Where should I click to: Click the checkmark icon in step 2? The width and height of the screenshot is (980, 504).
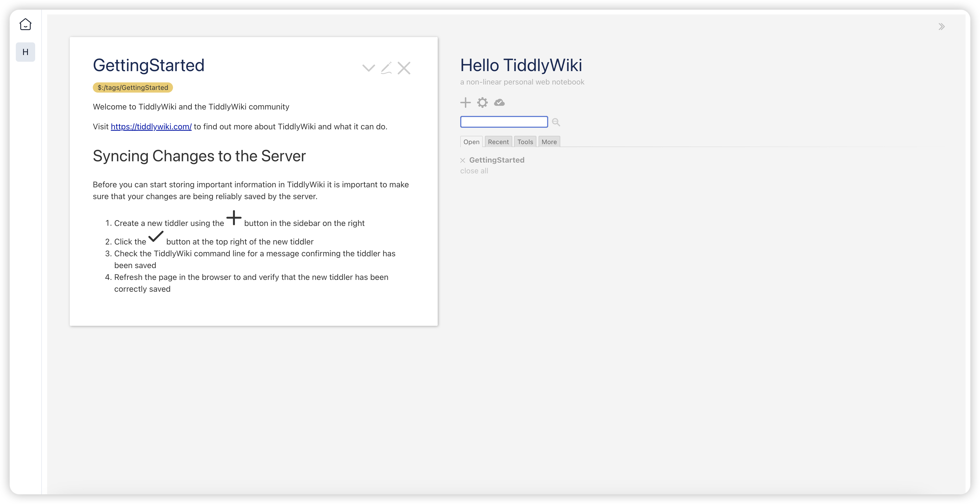pyautogui.click(x=156, y=236)
